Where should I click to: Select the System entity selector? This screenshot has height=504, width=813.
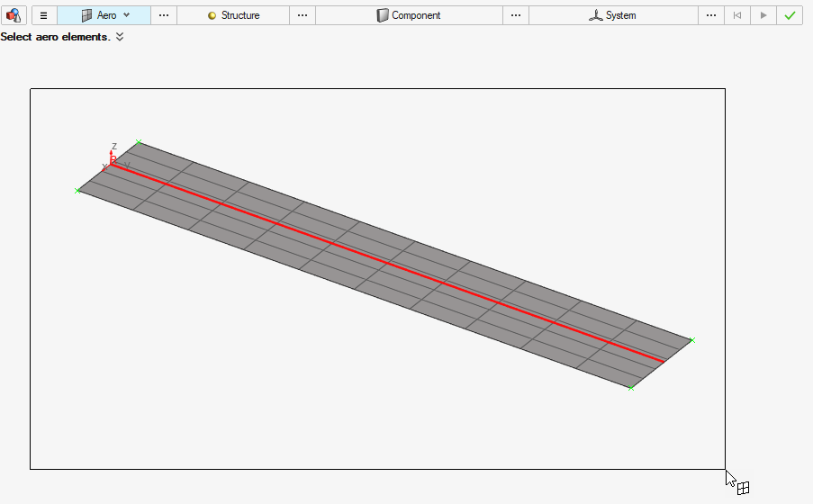[613, 15]
